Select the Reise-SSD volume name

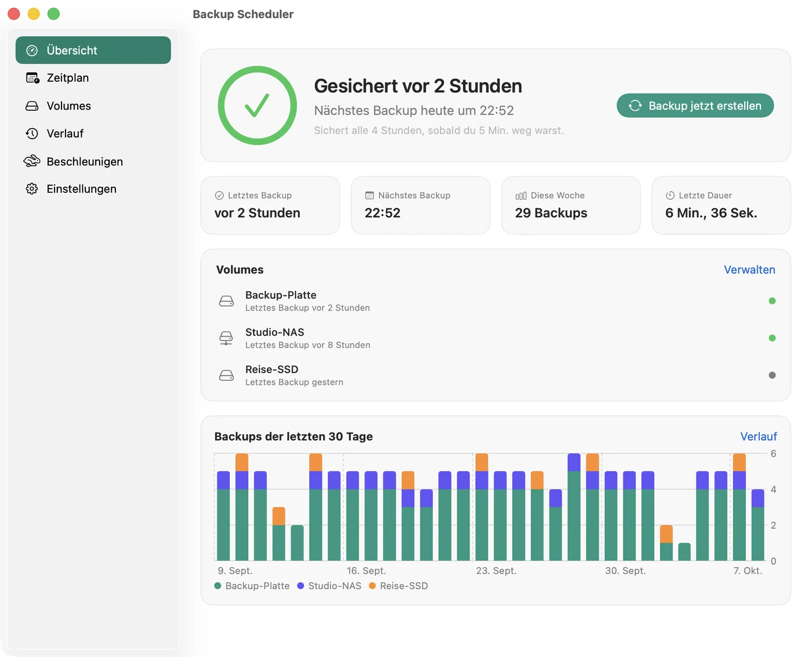tap(272, 369)
